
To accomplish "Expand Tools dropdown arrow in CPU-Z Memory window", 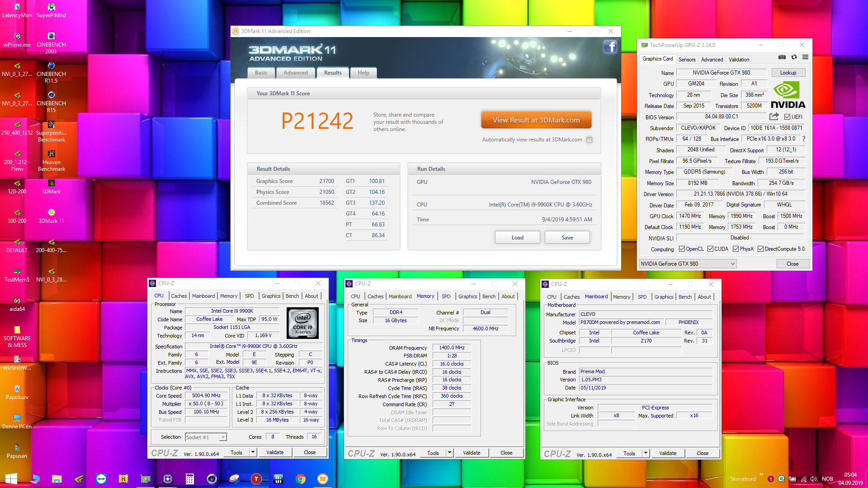I will point(449,453).
